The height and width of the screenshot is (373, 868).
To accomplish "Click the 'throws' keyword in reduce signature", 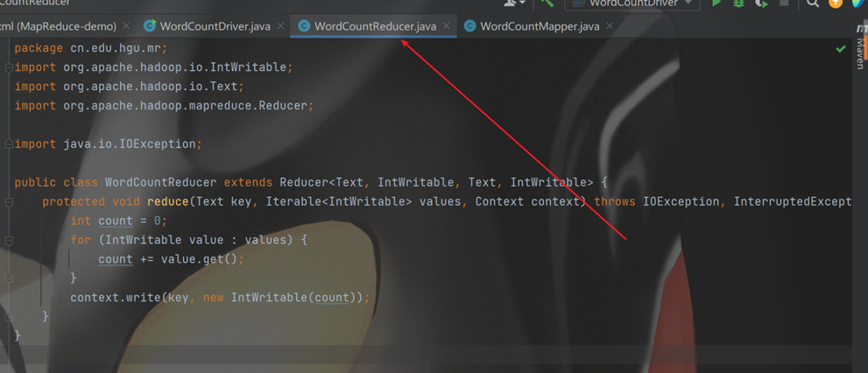I will pos(615,201).
